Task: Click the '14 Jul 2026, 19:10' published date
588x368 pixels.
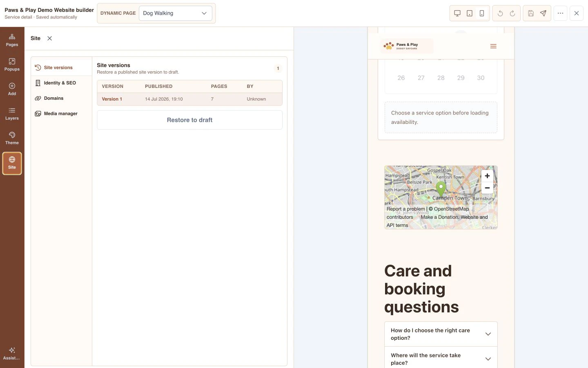Action: (x=164, y=99)
